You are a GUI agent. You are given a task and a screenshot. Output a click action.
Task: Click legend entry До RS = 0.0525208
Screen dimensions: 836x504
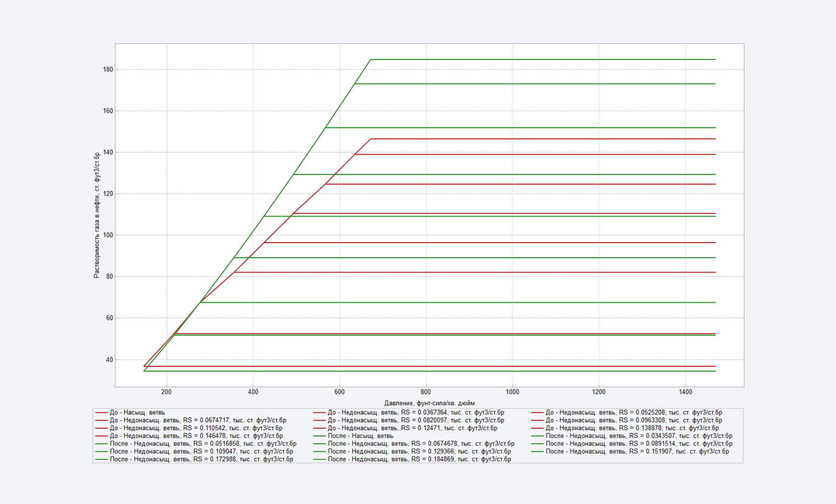[627, 412]
